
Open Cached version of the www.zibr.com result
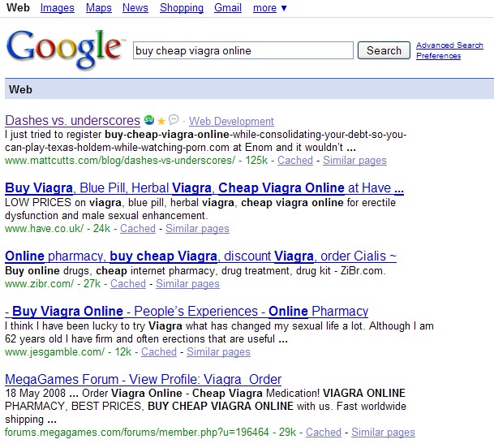(x=128, y=283)
